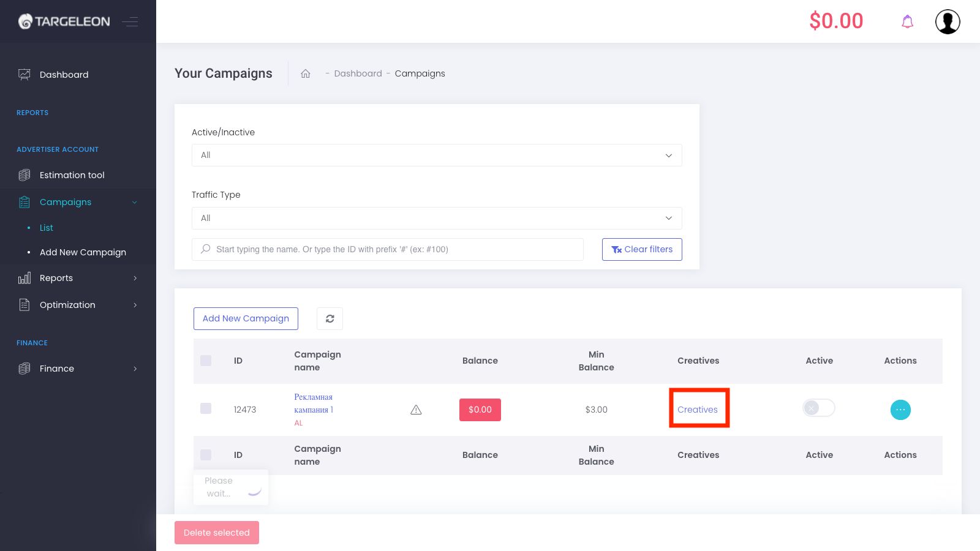
Task: Select List under Campaigns menu
Action: click(47, 227)
